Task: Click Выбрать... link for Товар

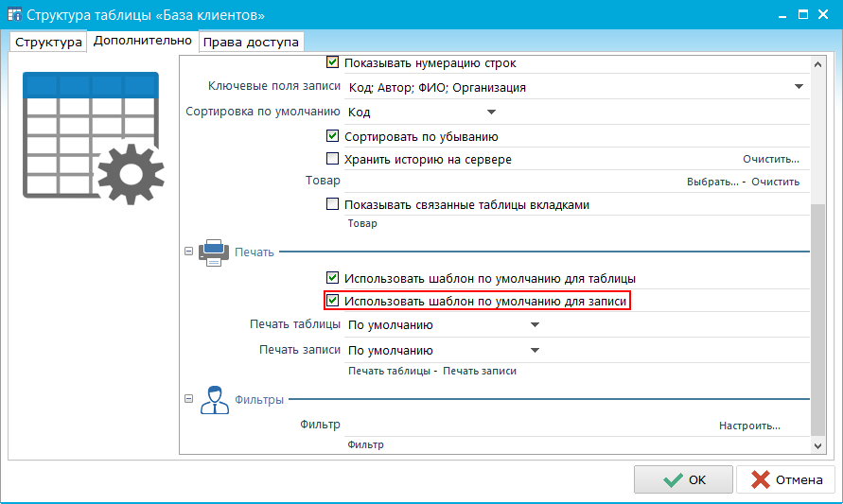Action: (x=711, y=182)
